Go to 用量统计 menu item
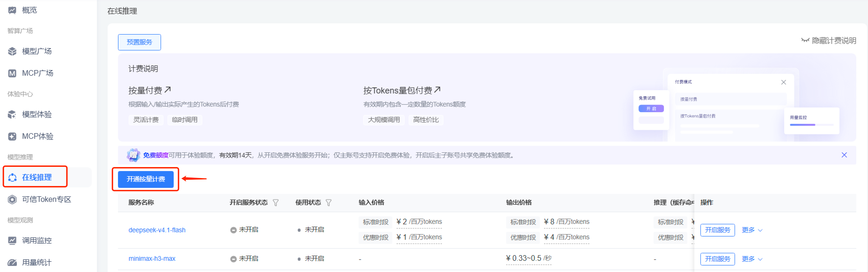Image resolution: width=868 pixels, height=272 pixels. pos(37,263)
